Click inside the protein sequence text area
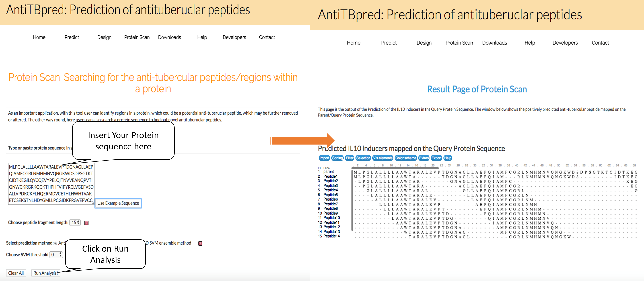The height and width of the screenshot is (281, 644). click(x=51, y=184)
